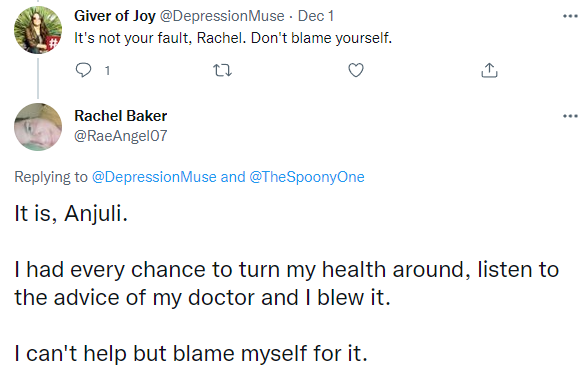The height and width of the screenshot is (375, 584).
Task: Retweet the Giver of Joy tweet
Action: pos(222,70)
